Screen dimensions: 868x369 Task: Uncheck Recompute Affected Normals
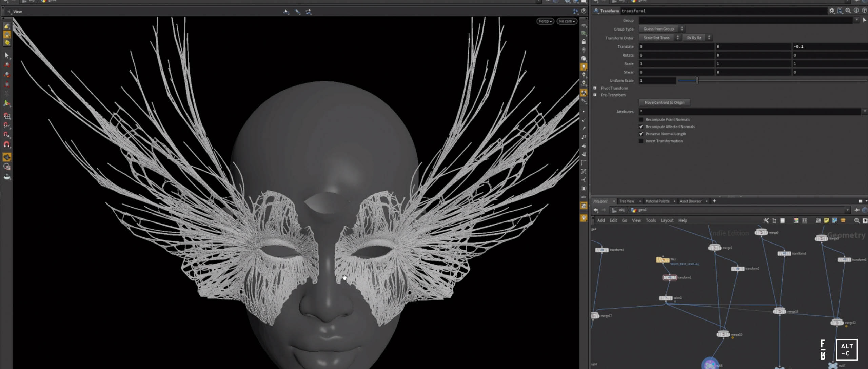641,127
